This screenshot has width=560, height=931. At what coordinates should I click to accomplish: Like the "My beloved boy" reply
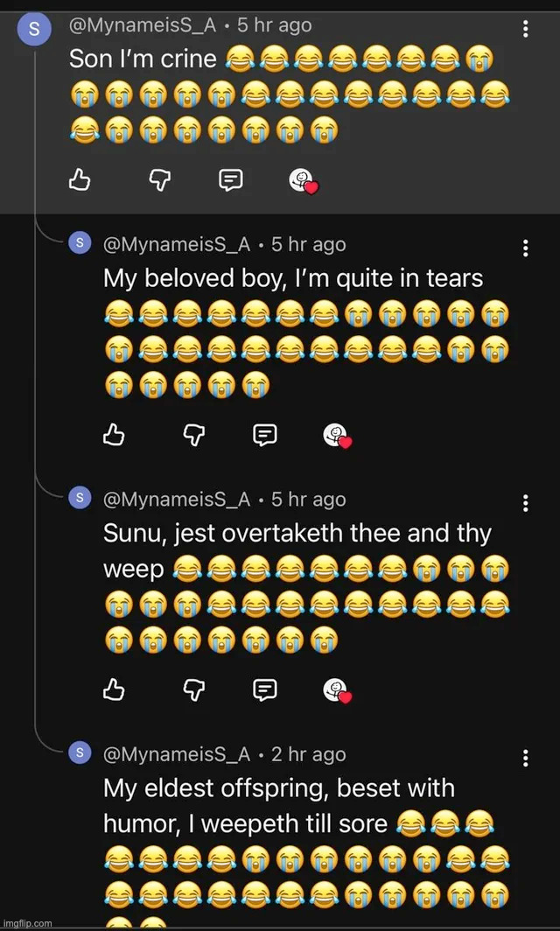pyautogui.click(x=115, y=434)
